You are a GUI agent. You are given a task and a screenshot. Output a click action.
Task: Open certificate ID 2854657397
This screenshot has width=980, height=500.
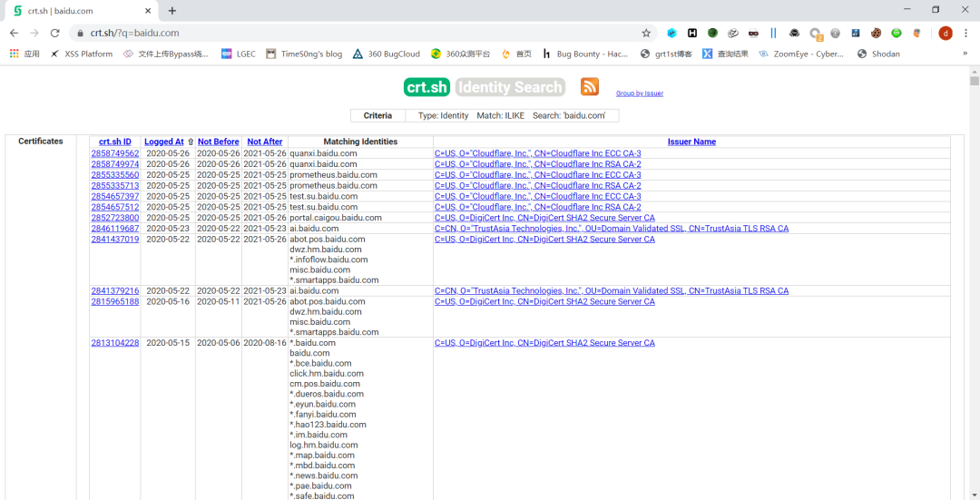click(115, 196)
